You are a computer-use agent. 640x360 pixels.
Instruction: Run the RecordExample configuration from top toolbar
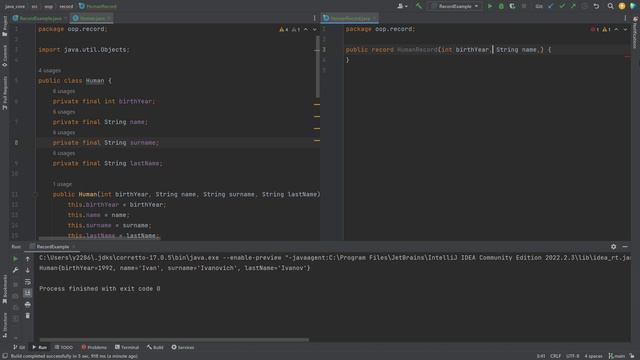490,6
